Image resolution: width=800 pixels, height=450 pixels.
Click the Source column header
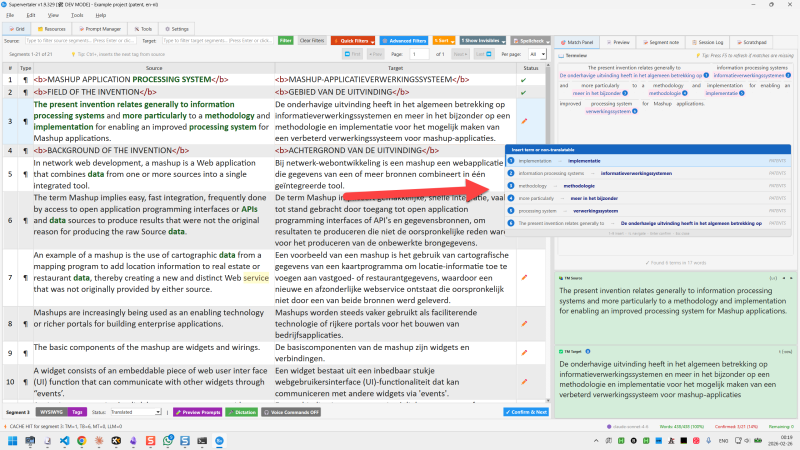pyautogui.click(x=154, y=68)
